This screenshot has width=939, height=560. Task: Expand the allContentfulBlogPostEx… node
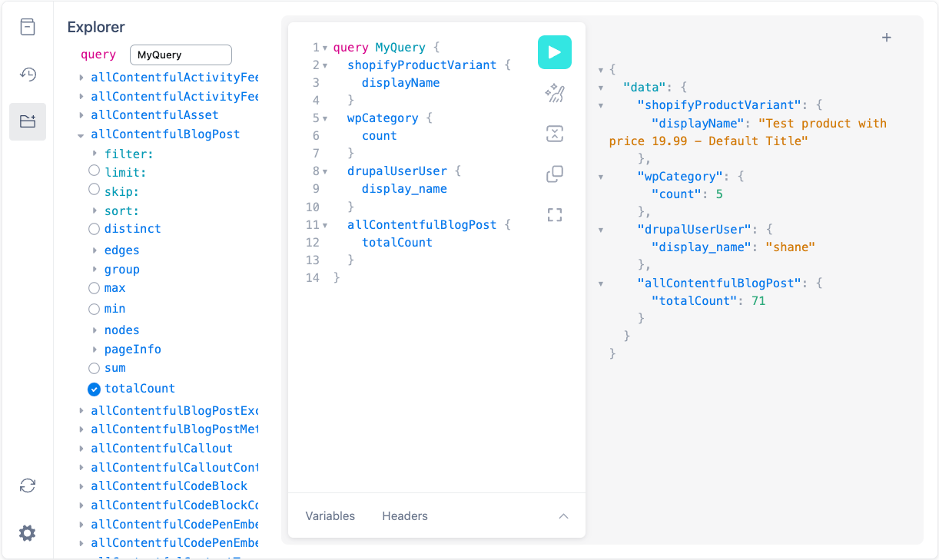pyautogui.click(x=81, y=411)
